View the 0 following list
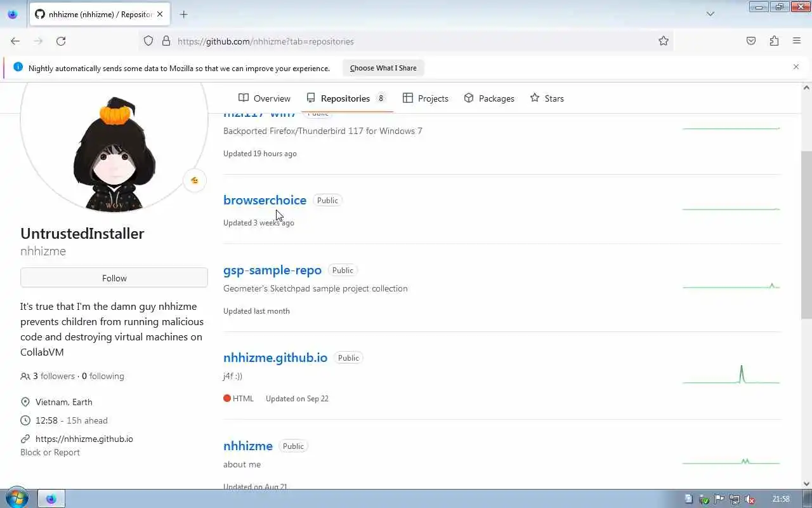The height and width of the screenshot is (508, 812). pyautogui.click(x=103, y=376)
